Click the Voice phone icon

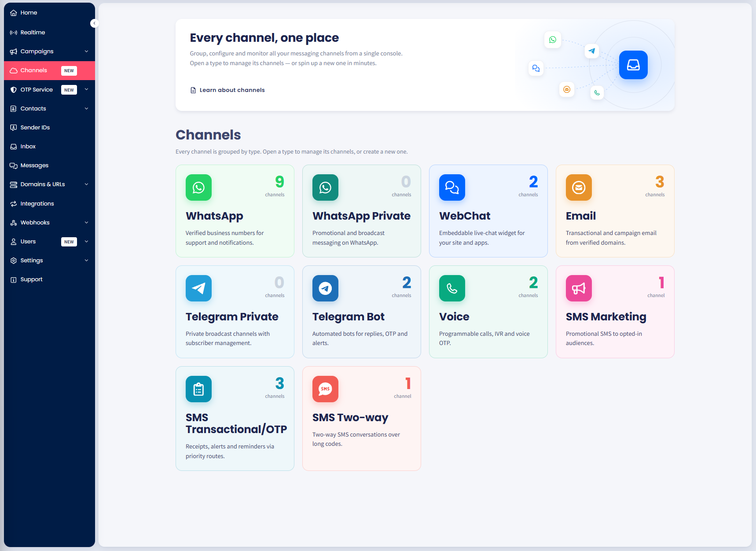[452, 288]
